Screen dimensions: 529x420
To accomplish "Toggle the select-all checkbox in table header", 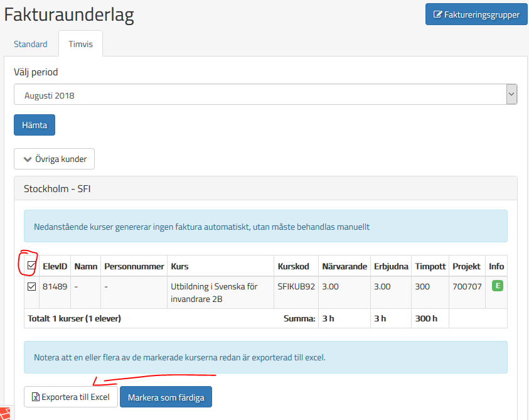I will [31, 266].
